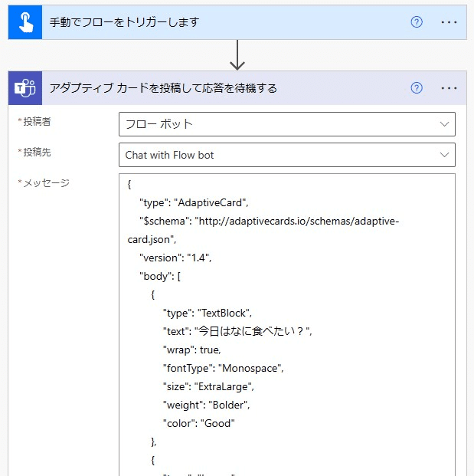Click the "fontType": "Monospace" line
Viewport: 474px width, 476px height.
(x=223, y=368)
